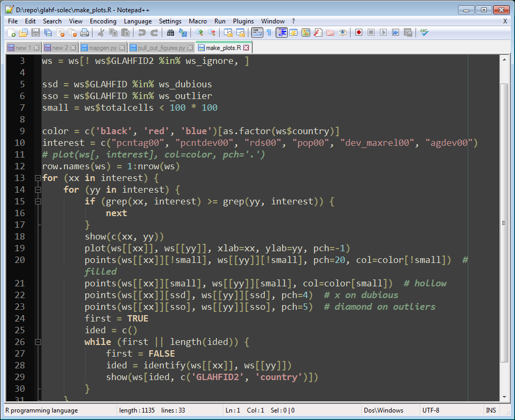
Task: Collapse the outer for loop at line 13
Action: (37, 178)
